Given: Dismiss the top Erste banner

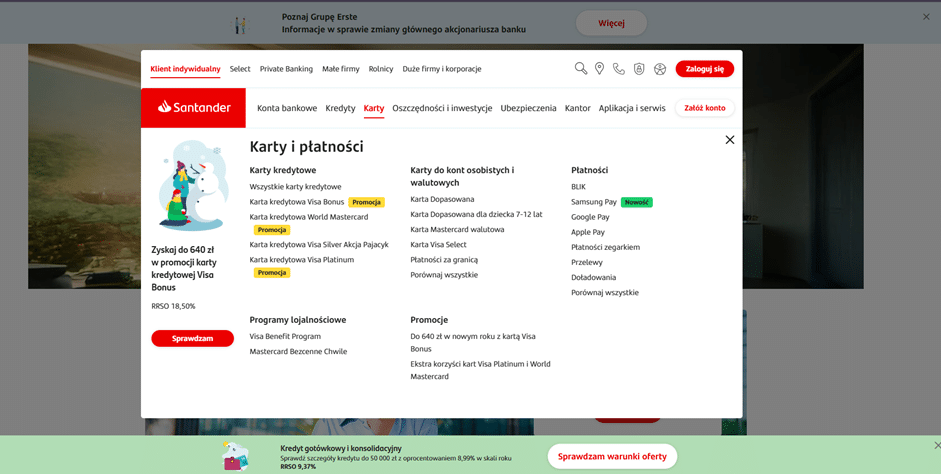Looking at the screenshot, I should click(926, 17).
